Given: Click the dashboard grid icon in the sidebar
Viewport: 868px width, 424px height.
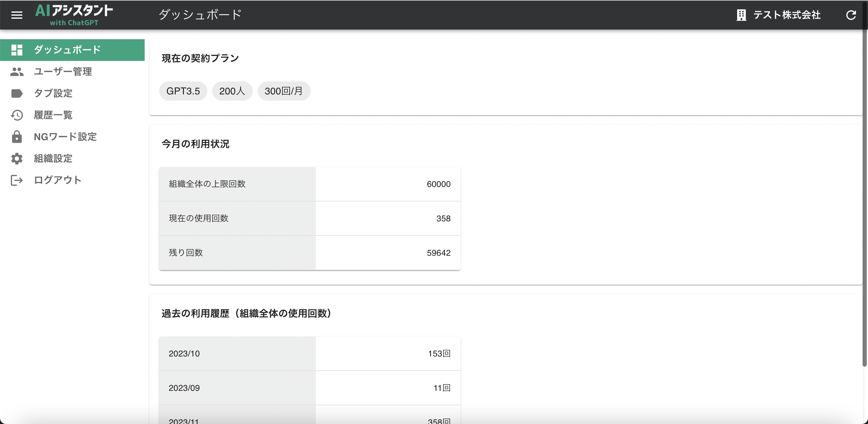Looking at the screenshot, I should pos(17,50).
